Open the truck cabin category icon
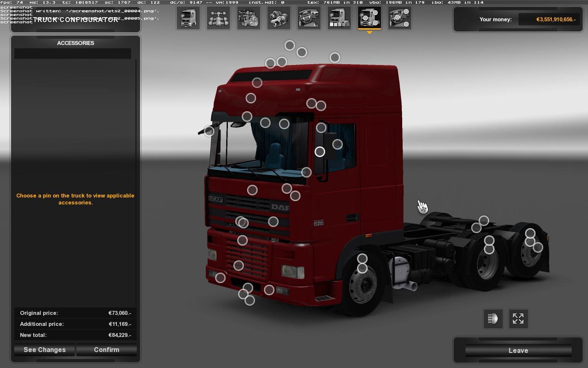The width and height of the screenshot is (588, 368). pyautogui.click(x=188, y=18)
